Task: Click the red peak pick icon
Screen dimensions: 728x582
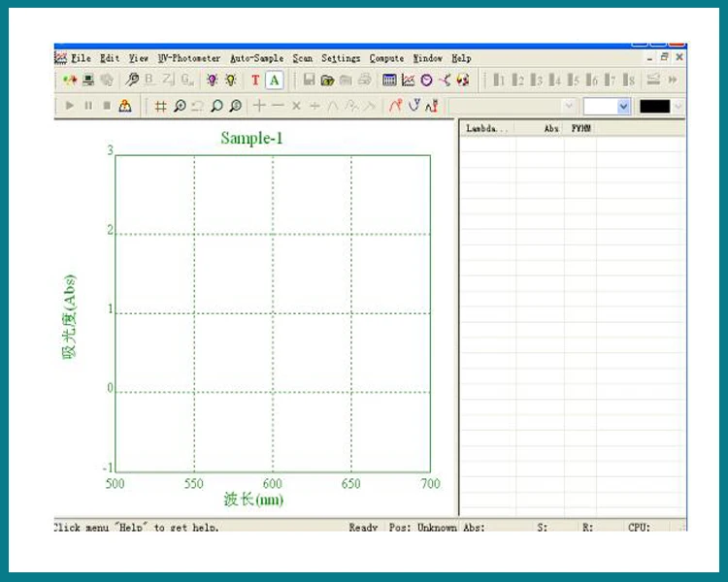Action: [395, 106]
